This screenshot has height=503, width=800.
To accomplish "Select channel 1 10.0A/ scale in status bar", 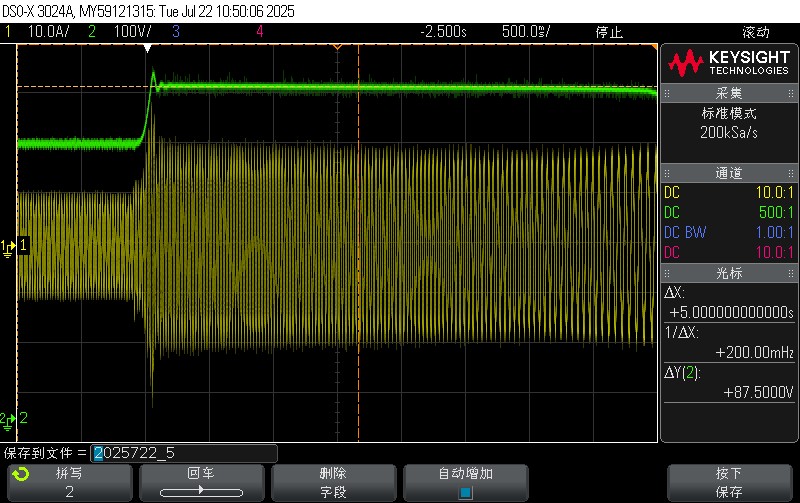I will 44,32.
